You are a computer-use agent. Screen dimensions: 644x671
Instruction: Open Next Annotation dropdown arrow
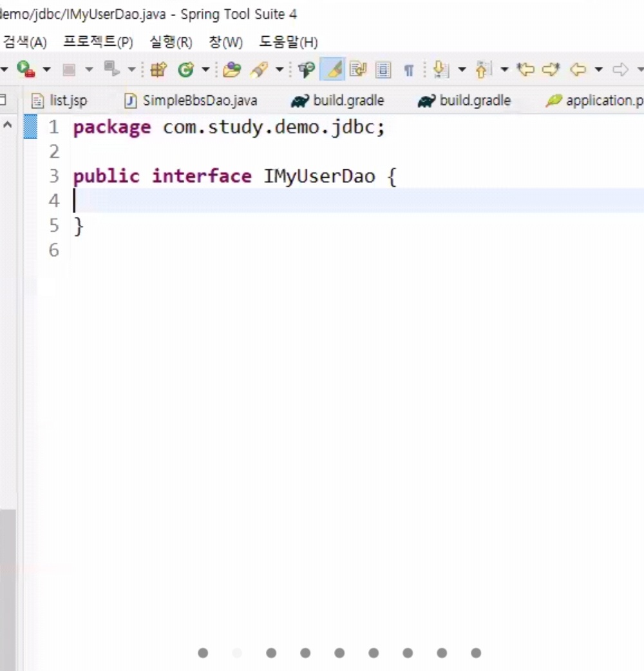tap(462, 70)
